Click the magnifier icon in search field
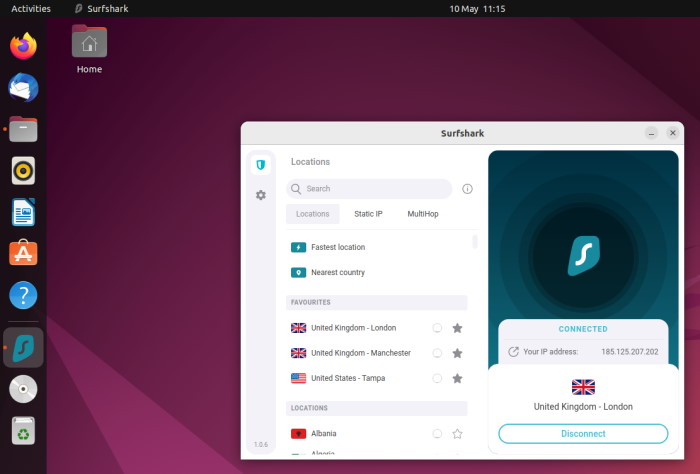Image resolution: width=700 pixels, height=474 pixels. click(x=296, y=189)
